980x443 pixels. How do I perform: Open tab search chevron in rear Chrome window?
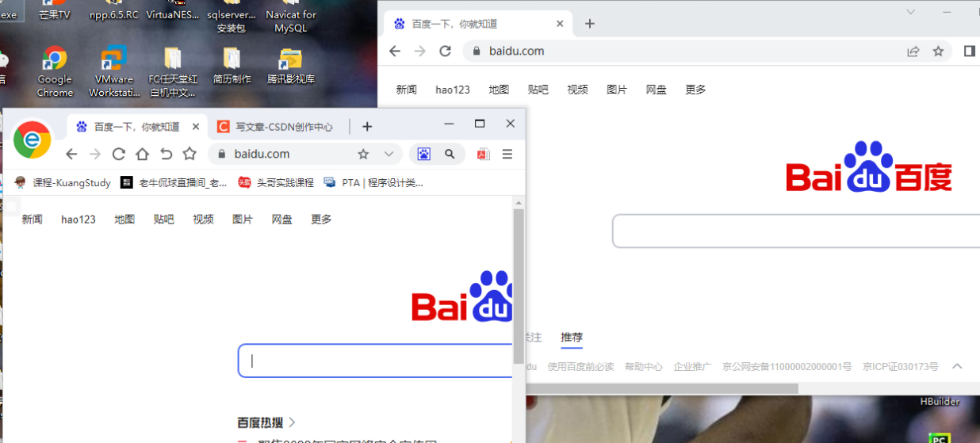point(911,11)
